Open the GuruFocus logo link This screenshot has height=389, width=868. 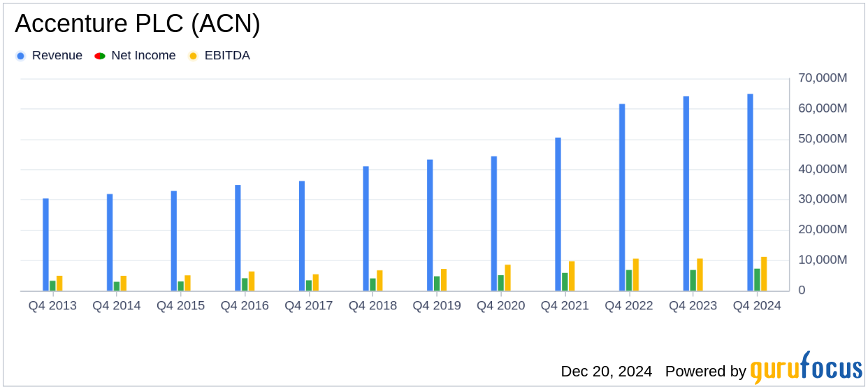click(x=806, y=368)
